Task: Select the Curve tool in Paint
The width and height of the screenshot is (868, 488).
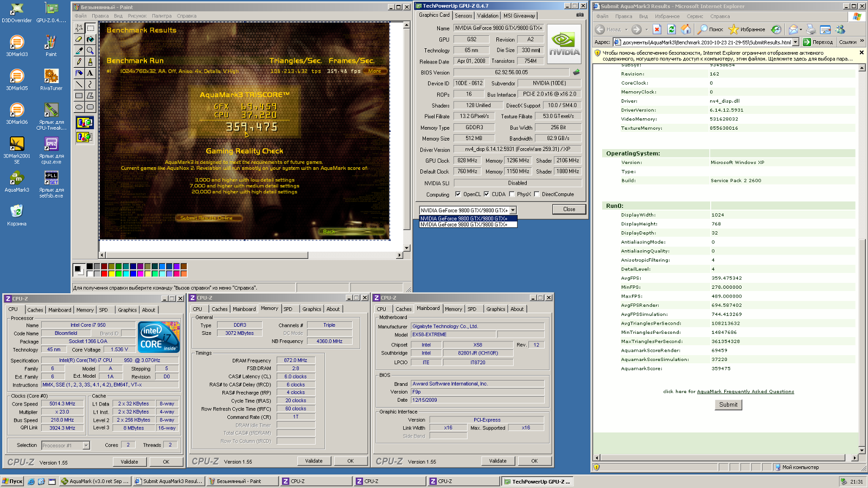Action: point(90,84)
